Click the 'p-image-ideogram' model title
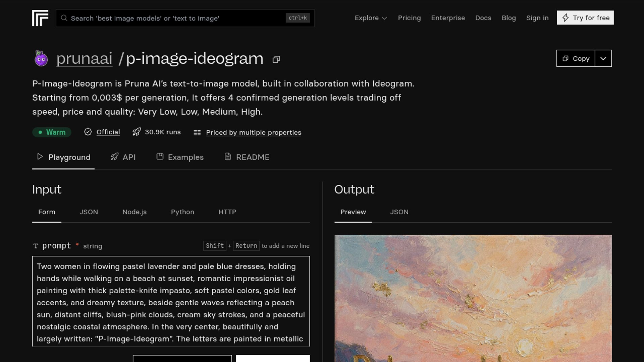The image size is (644, 362). 195,59
